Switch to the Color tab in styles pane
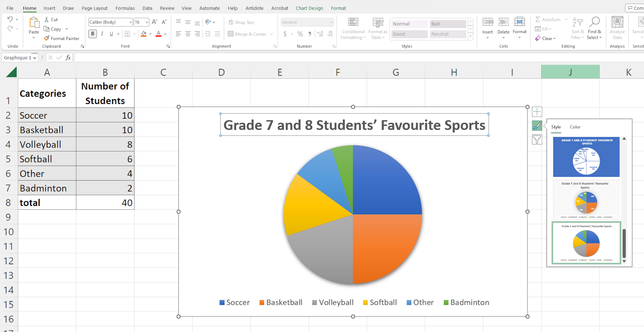 coord(575,127)
